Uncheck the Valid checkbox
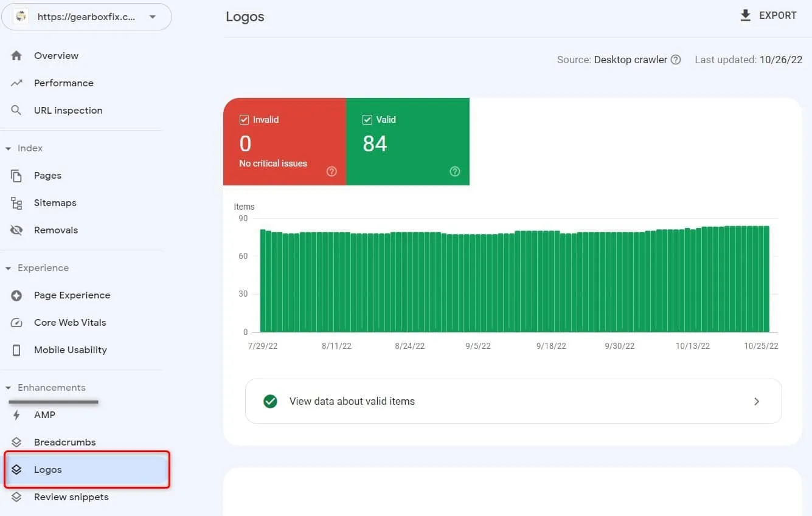This screenshot has height=516, width=812. coord(367,120)
